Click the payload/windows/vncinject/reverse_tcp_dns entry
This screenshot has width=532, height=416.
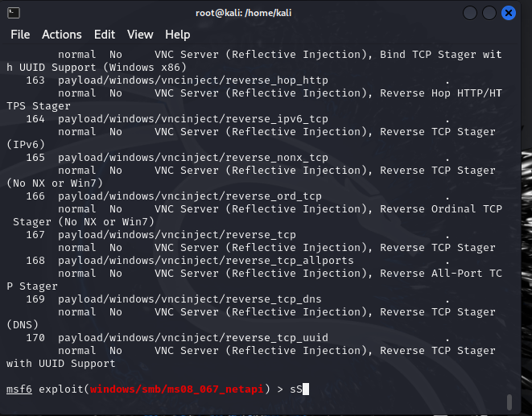pyautogui.click(x=189, y=299)
